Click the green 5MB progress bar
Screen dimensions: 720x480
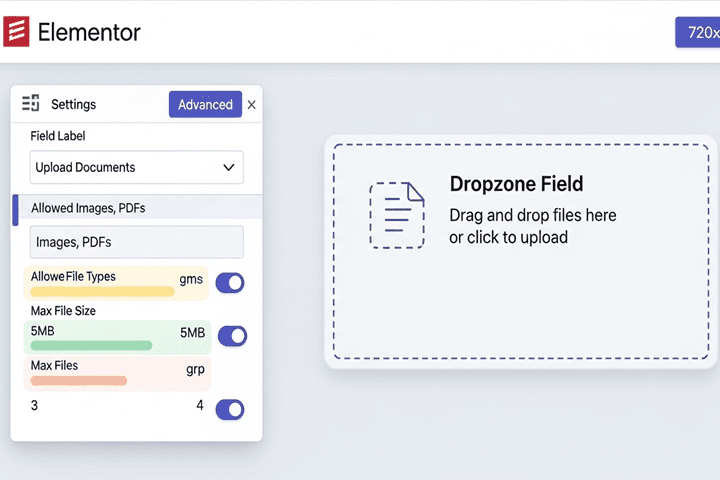(x=91, y=345)
